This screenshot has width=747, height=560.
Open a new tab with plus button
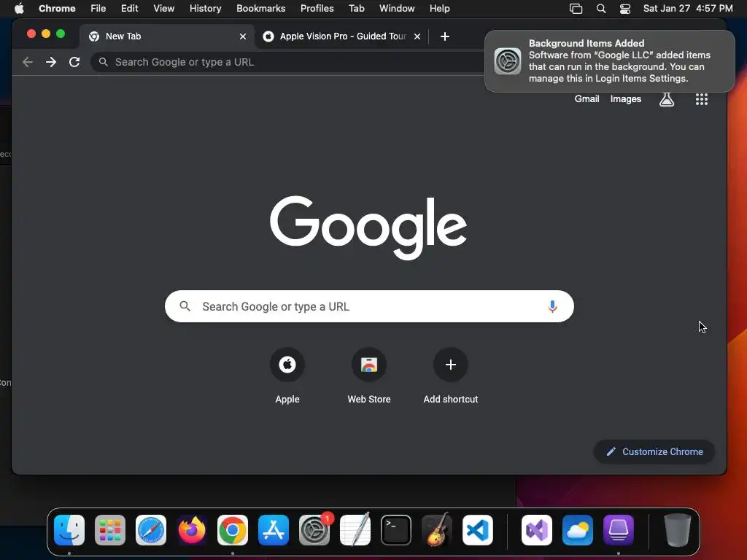[x=444, y=36]
